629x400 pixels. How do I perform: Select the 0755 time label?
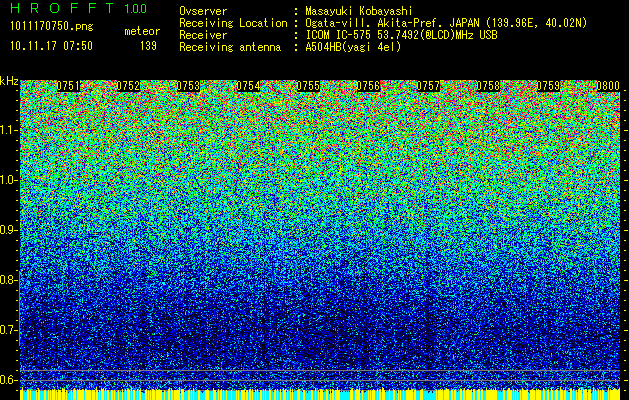tap(308, 86)
